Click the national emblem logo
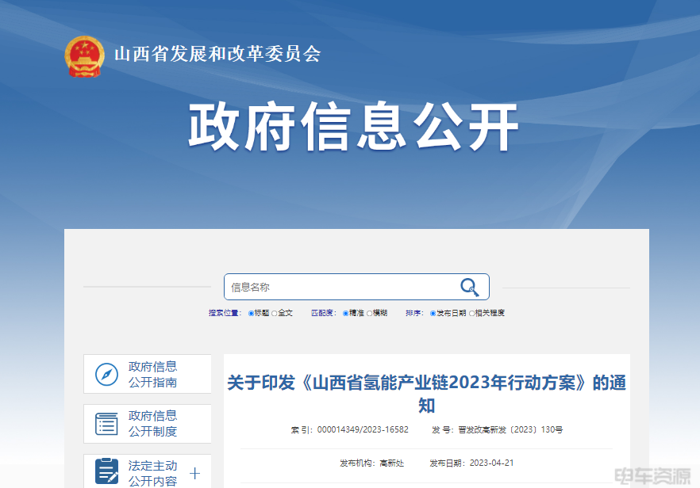Image resolution: width=700 pixels, height=488 pixels. (84, 56)
